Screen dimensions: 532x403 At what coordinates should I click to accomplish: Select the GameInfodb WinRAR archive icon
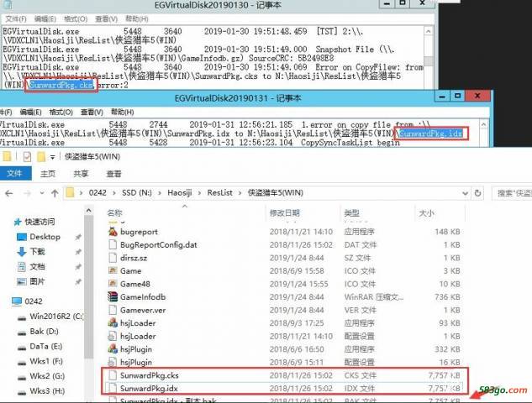[113, 297]
